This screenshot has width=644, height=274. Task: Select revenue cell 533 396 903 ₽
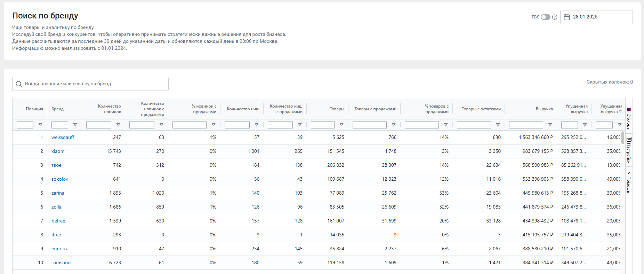538,179
